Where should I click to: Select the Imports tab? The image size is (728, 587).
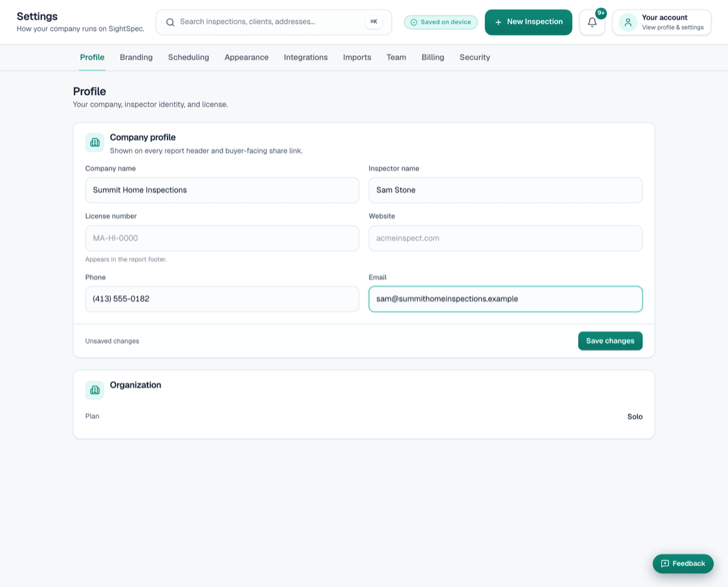click(357, 57)
